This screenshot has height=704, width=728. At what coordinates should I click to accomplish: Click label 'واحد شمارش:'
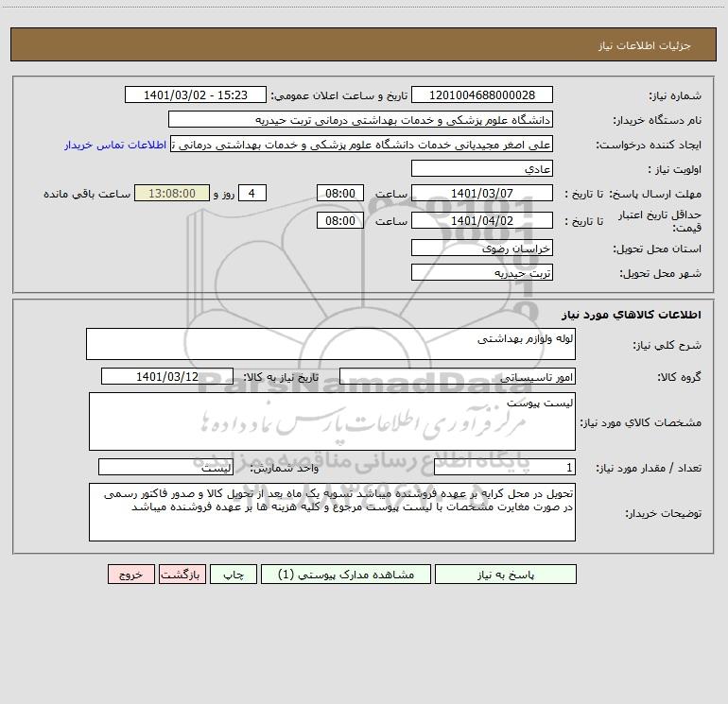point(285,468)
